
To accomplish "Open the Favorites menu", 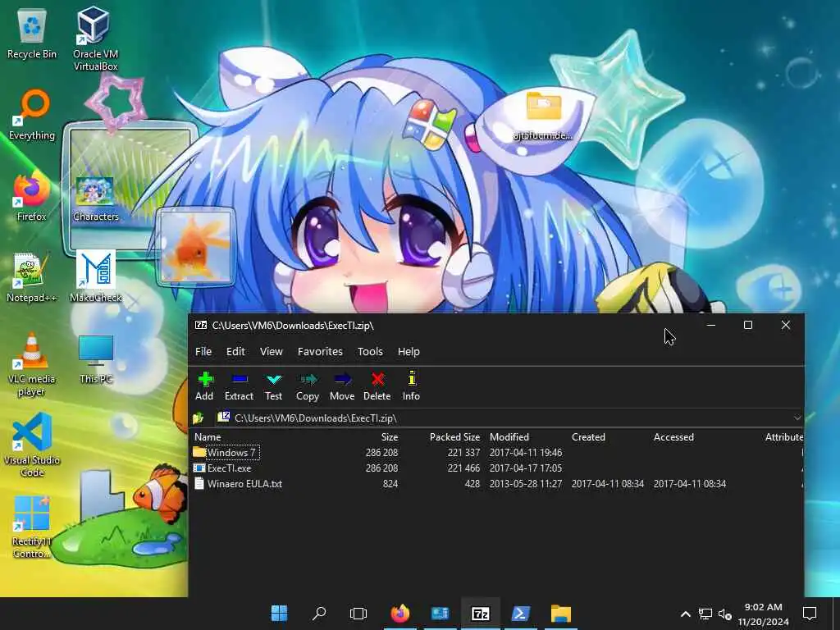I will [320, 351].
